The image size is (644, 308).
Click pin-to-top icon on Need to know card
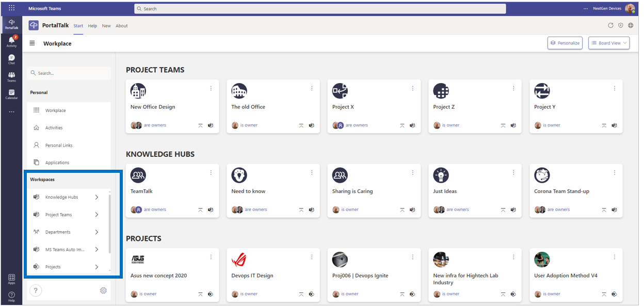tap(301, 209)
